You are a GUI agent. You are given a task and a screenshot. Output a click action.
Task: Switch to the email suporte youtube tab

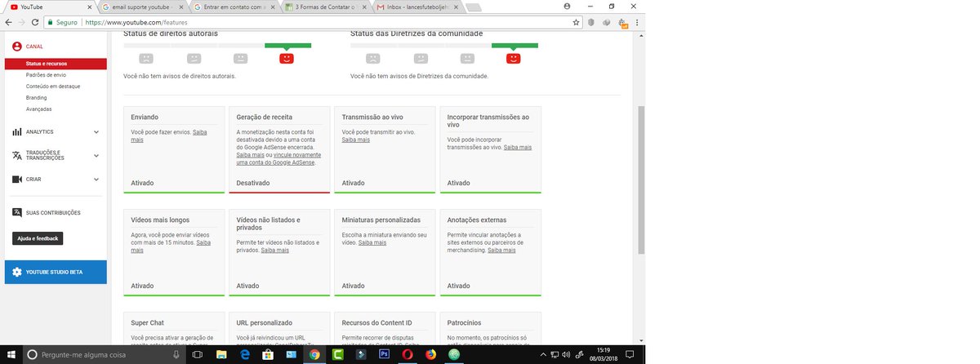[x=143, y=7]
